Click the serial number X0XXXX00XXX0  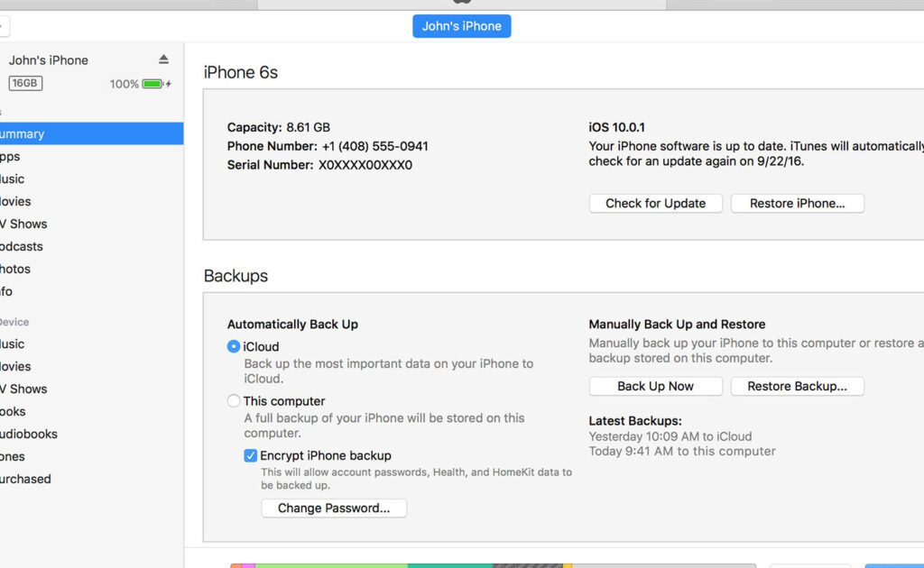click(x=365, y=165)
